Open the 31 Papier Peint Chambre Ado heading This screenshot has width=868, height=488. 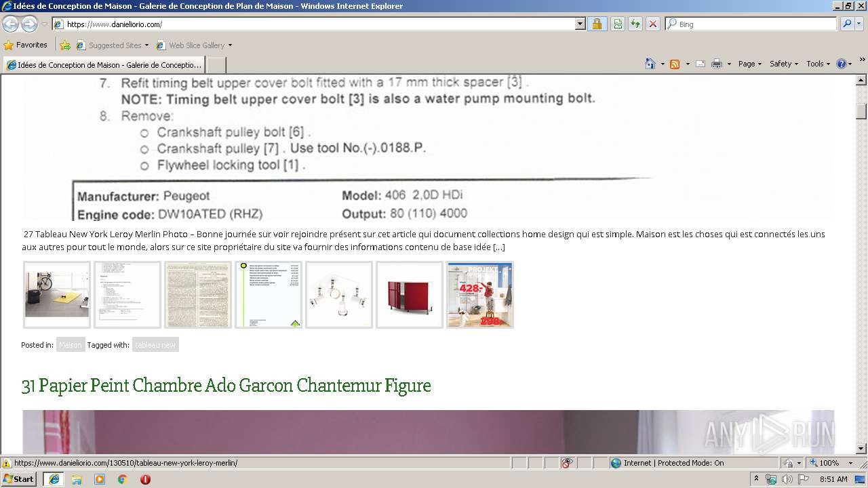226,386
